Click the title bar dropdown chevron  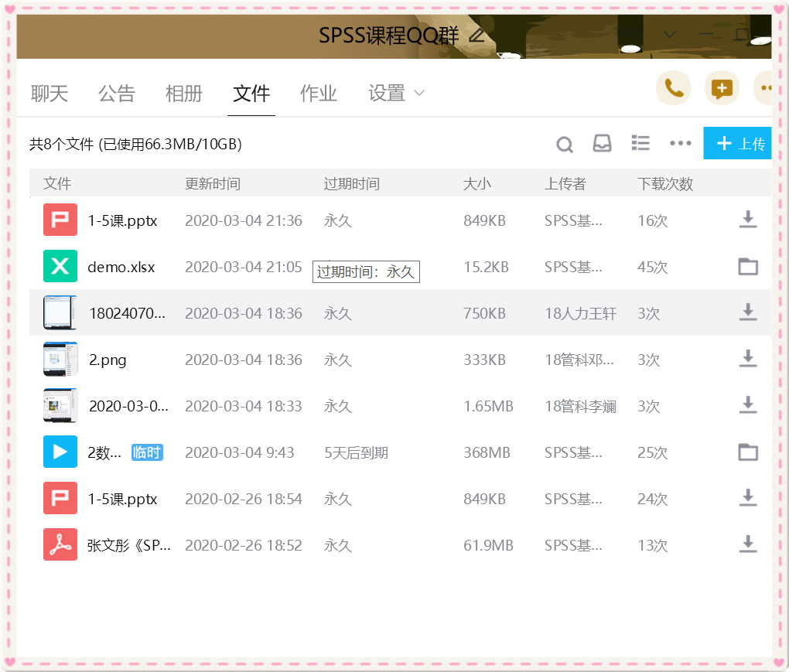[670, 34]
